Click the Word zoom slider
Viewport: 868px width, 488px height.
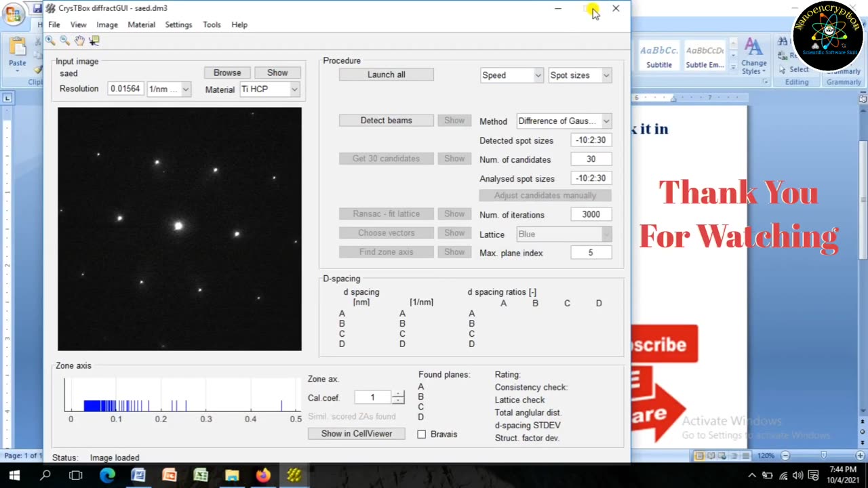click(x=823, y=455)
